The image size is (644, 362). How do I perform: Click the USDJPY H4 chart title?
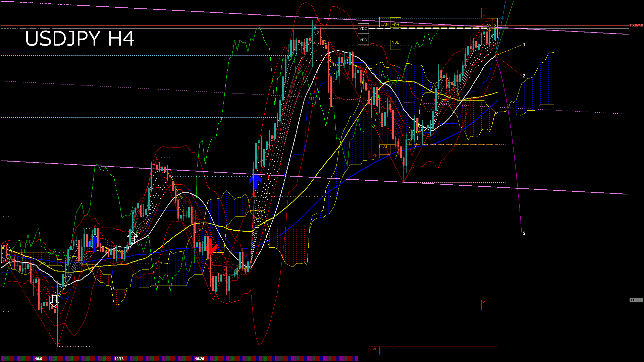click(x=80, y=39)
